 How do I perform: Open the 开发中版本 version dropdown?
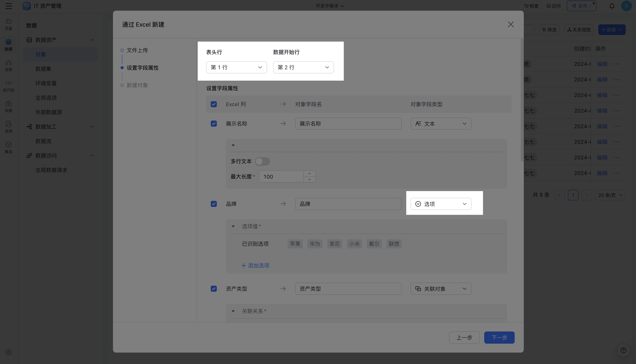pyautogui.click(x=330, y=6)
